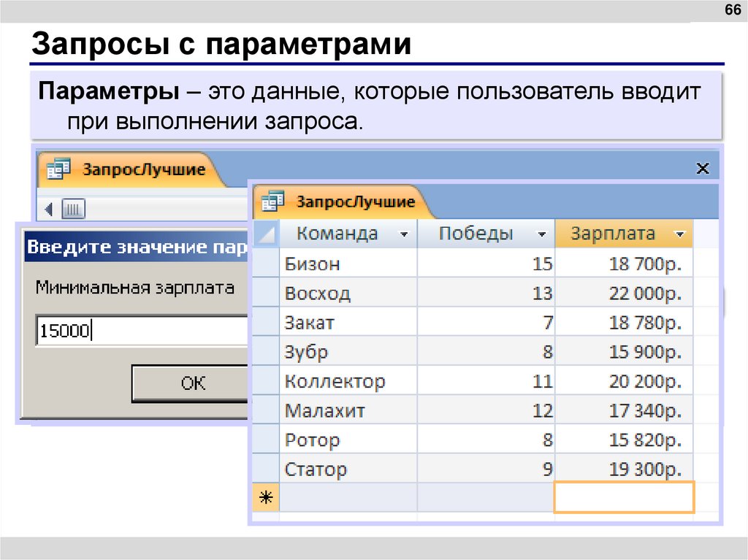Close the back ЗапросЛучшие window with X
This screenshot has width=748, height=560.
pos(702,169)
